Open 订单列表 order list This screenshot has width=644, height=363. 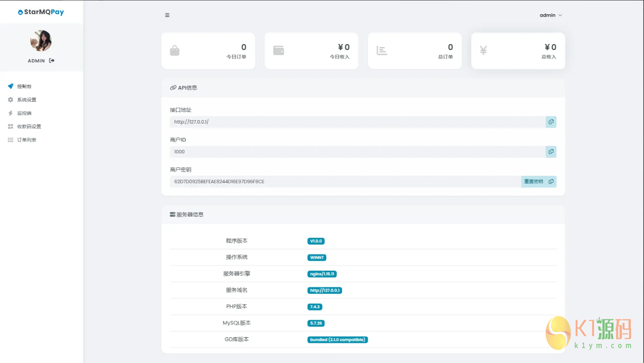[x=27, y=140]
